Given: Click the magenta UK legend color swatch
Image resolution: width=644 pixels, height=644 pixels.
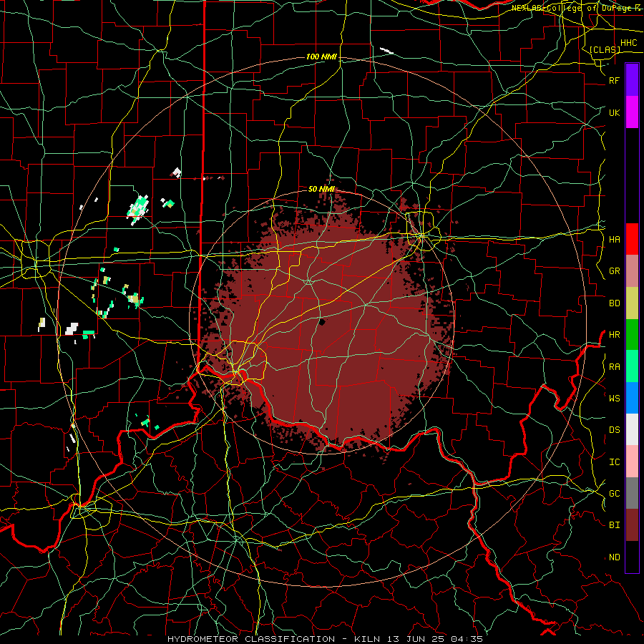Looking at the screenshot, I should pos(632,112).
